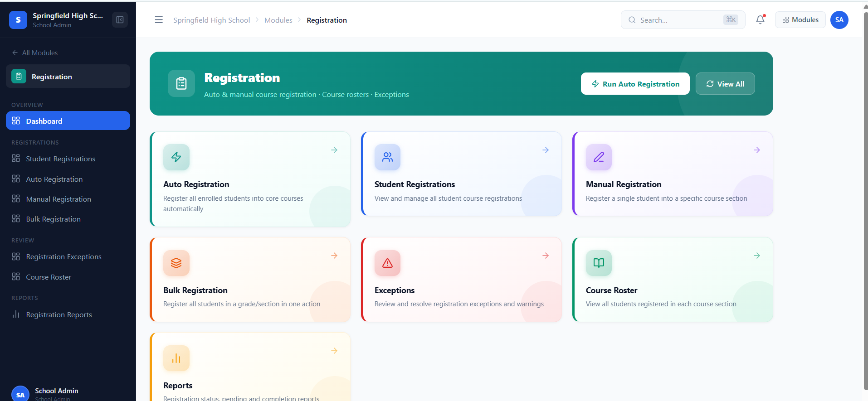
Task: Collapse the sidebar with the panel icon
Action: [x=120, y=20]
